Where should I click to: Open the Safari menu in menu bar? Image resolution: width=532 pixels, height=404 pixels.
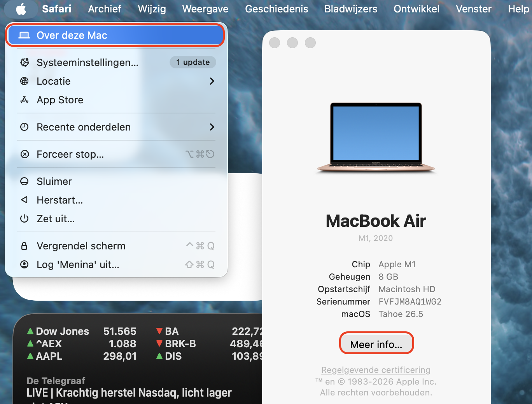(57, 9)
